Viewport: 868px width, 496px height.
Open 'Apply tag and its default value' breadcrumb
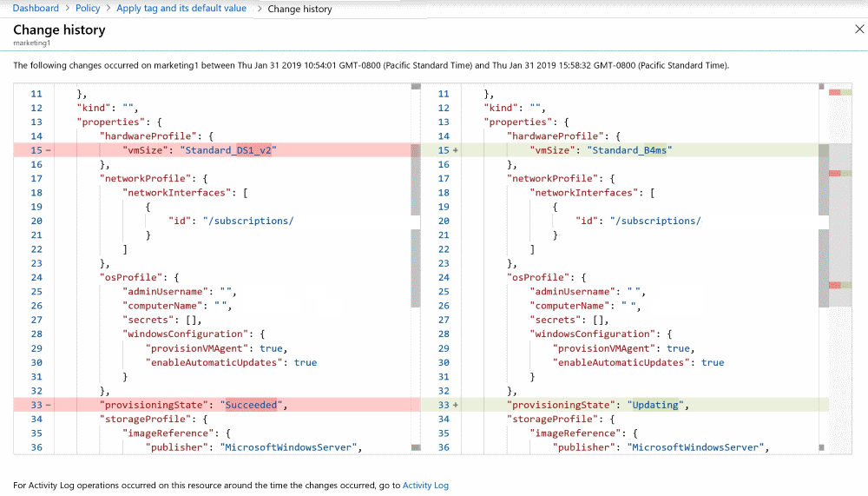click(181, 9)
